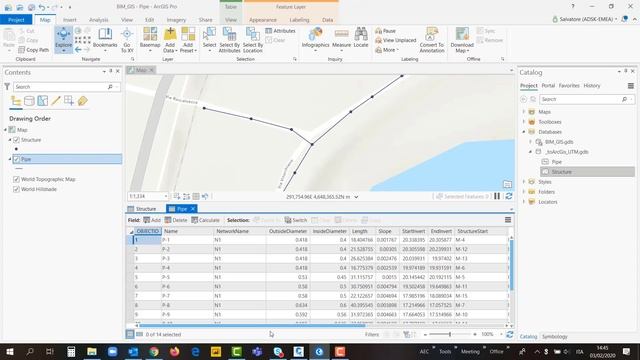The height and width of the screenshot is (360, 640).
Task: Switch to the Insert ribbon tab
Action: [x=69, y=20]
